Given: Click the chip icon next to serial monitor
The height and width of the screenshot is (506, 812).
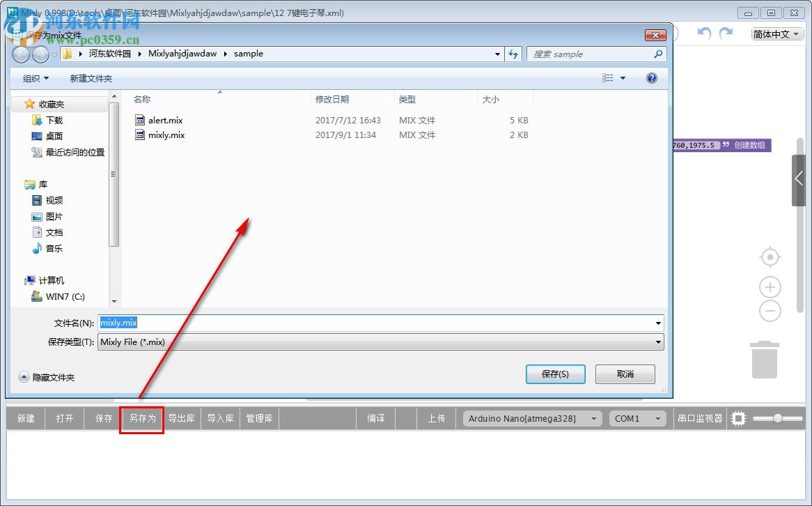Looking at the screenshot, I should pyautogui.click(x=737, y=418).
